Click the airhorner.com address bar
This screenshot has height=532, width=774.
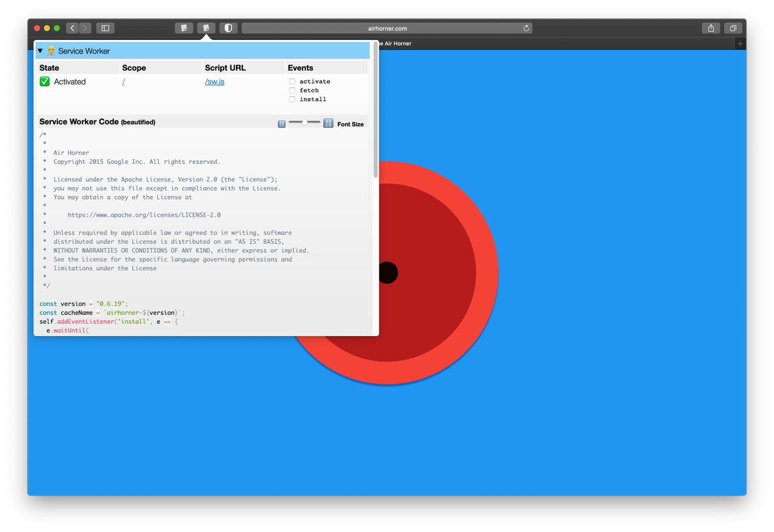(387, 28)
